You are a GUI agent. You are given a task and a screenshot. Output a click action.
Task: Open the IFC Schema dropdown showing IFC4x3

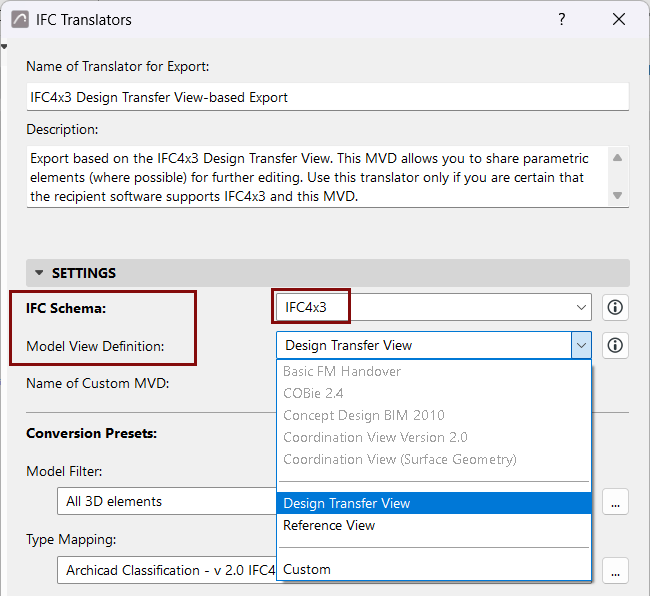[434, 307]
